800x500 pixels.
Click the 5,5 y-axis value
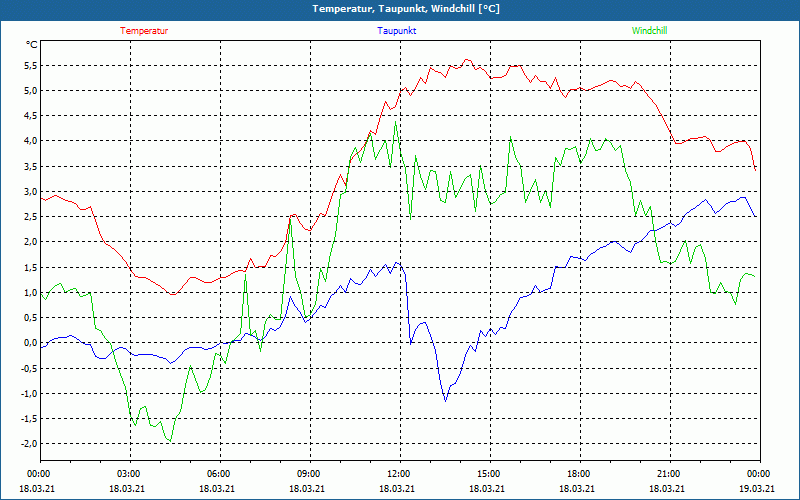[x=31, y=66]
